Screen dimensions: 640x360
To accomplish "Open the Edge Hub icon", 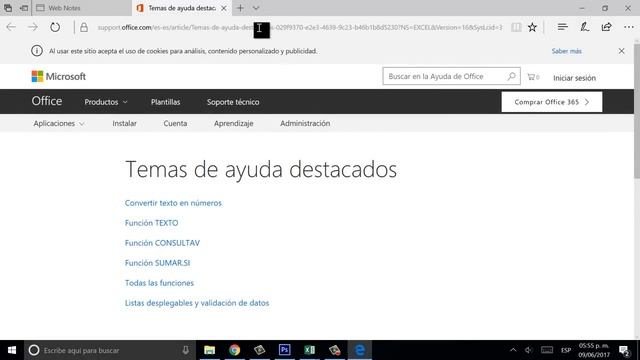I will coord(562,27).
